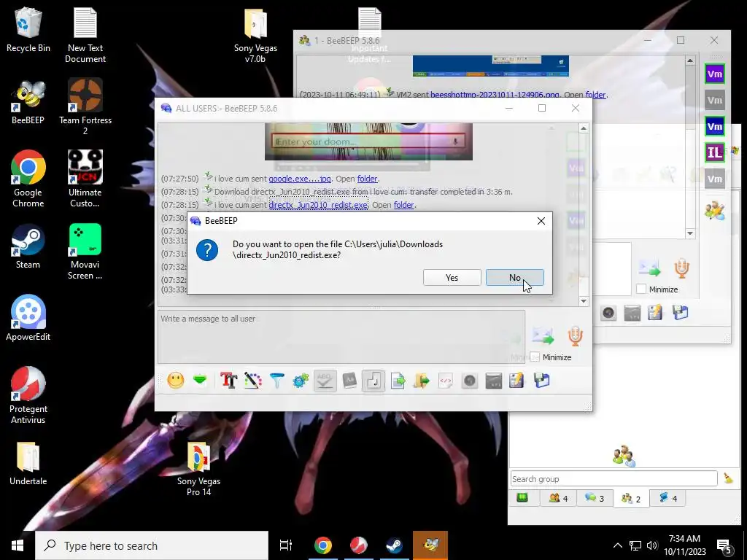Open the google.exe....jpg link
The image size is (747, 560).
(300, 179)
